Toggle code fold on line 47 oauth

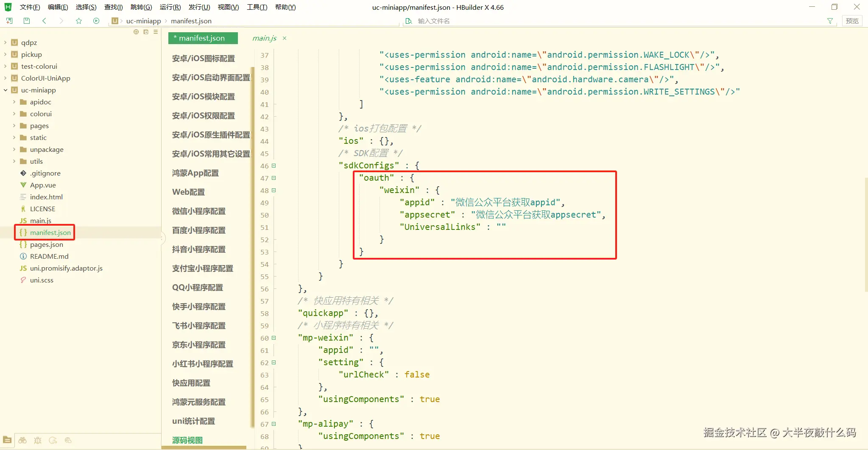(x=274, y=178)
